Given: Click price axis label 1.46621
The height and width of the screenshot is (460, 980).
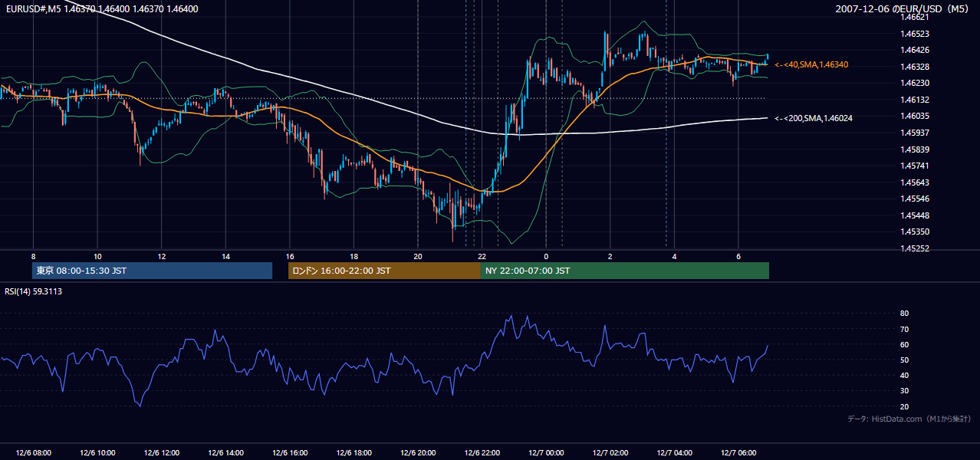Looking at the screenshot, I should 915,17.
